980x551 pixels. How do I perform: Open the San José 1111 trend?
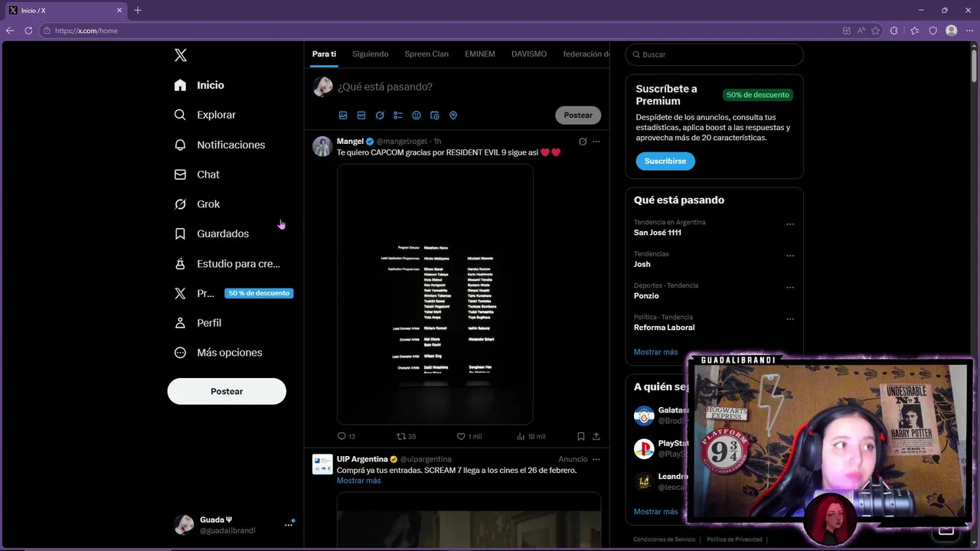658,233
